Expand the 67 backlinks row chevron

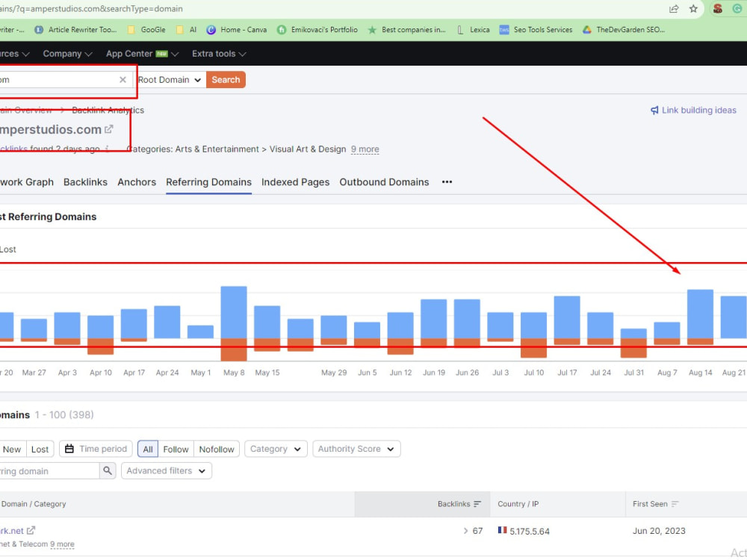point(465,531)
